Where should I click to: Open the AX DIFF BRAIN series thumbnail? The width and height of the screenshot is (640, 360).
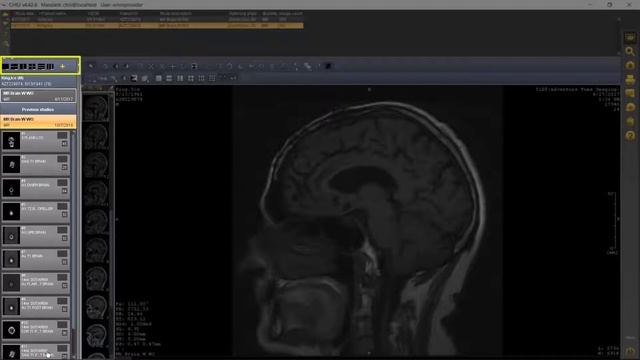click(x=11, y=188)
